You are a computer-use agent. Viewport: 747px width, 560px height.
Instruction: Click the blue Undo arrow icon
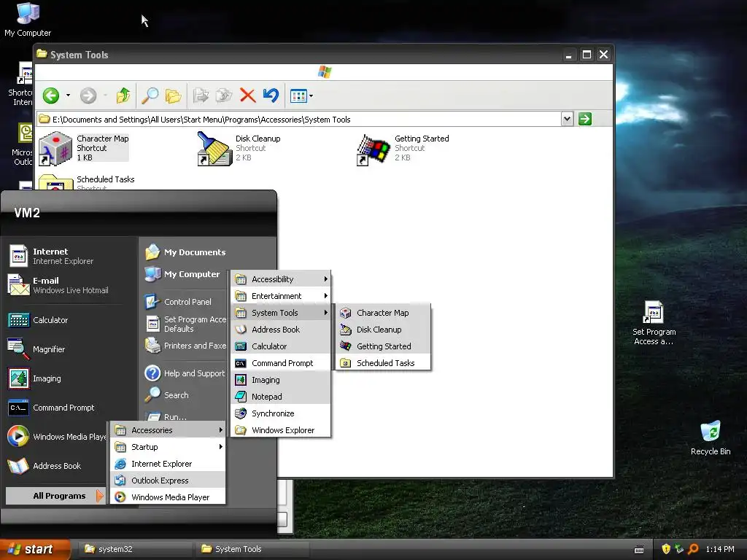coord(271,96)
